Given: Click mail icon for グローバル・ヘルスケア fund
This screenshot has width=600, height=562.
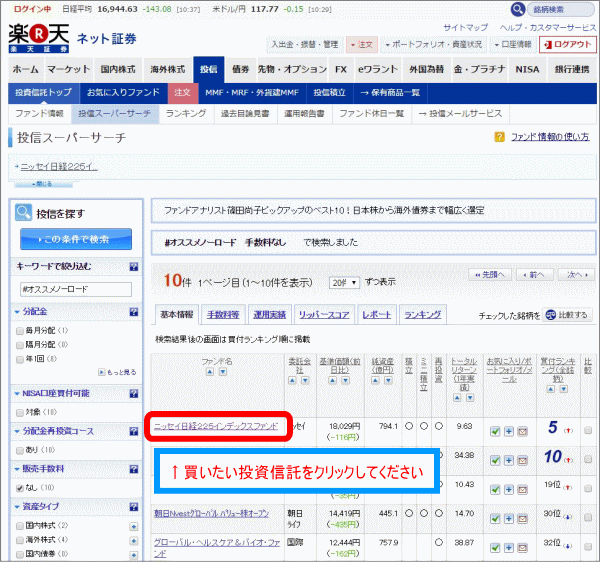Looking at the screenshot, I should [522, 548].
